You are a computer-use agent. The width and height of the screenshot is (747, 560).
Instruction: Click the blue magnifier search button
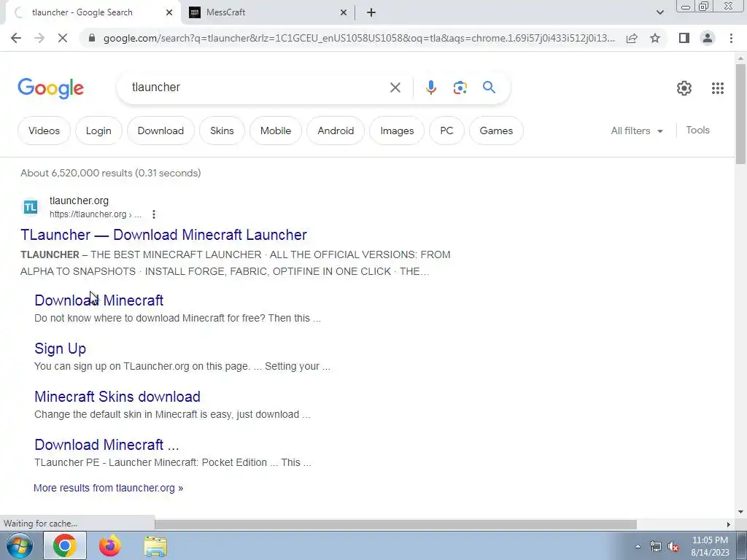[489, 87]
